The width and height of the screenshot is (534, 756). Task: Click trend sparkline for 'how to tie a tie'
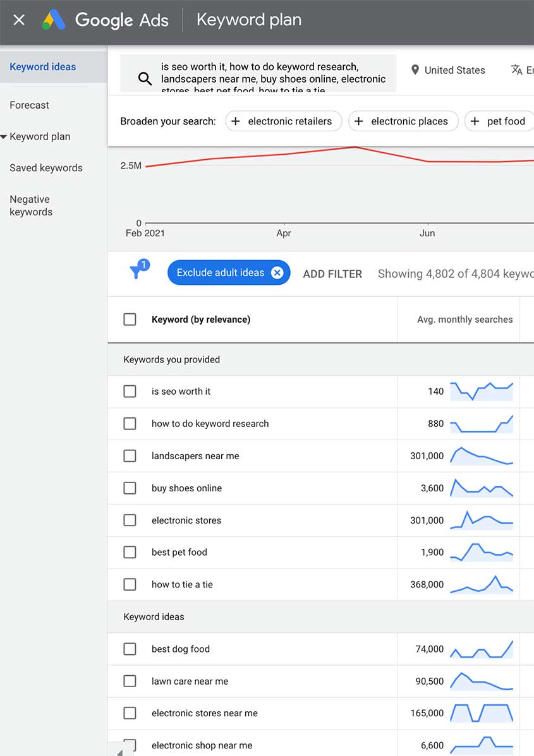point(482,584)
